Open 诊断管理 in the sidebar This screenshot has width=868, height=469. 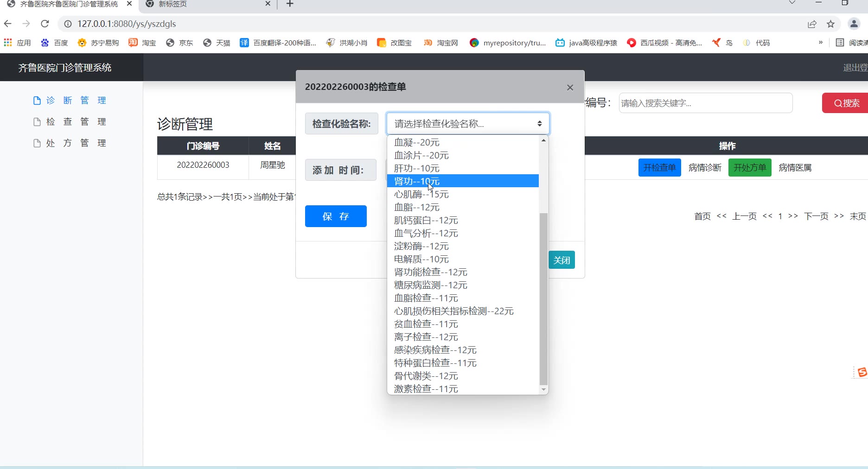point(70,101)
